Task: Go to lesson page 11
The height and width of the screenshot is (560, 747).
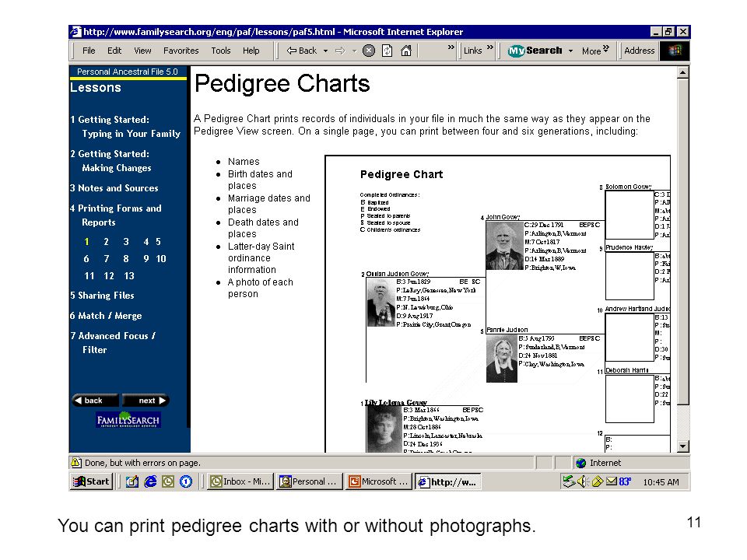Action: [x=89, y=276]
